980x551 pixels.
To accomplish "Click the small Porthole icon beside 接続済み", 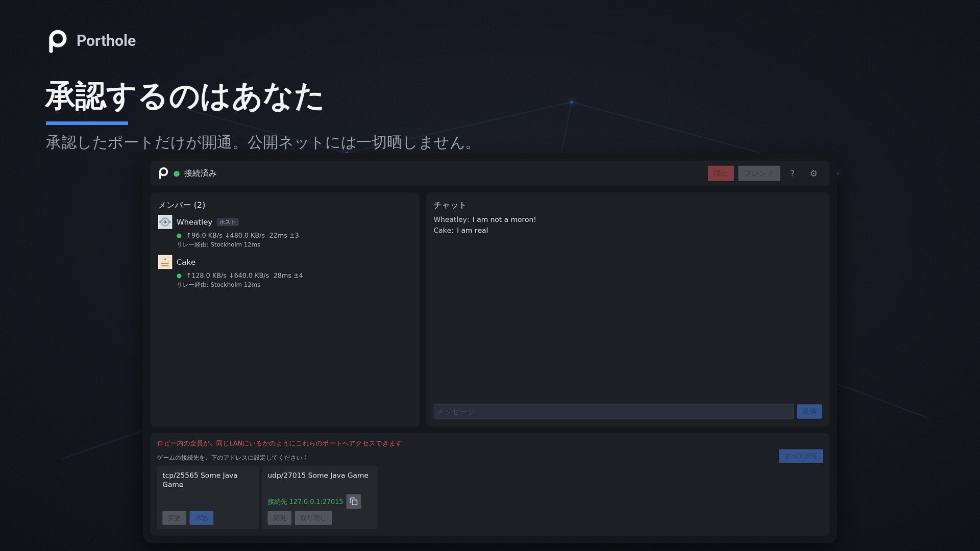I will 163,173.
